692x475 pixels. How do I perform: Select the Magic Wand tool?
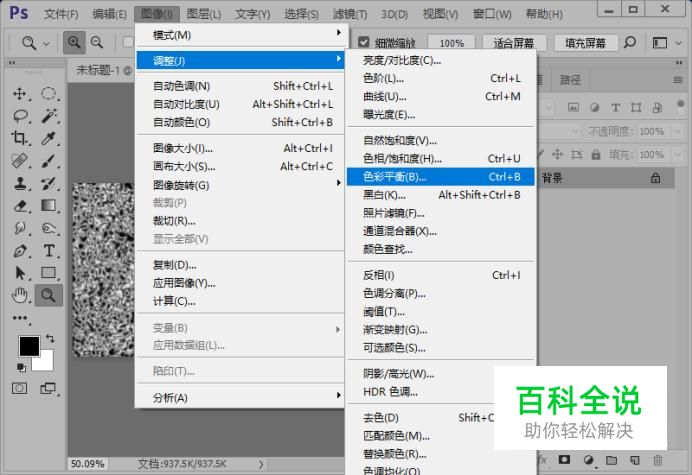(x=49, y=116)
